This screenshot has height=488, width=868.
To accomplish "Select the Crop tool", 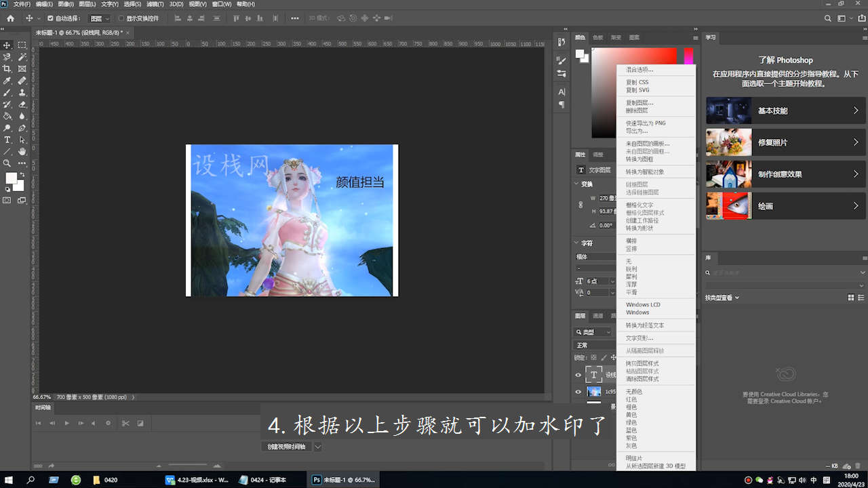I will point(7,68).
